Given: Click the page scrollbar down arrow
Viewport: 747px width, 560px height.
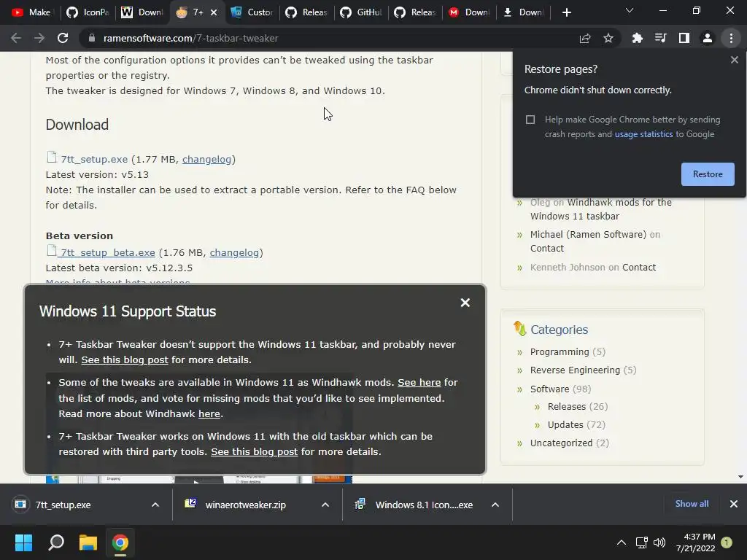Looking at the screenshot, I should (x=740, y=477).
